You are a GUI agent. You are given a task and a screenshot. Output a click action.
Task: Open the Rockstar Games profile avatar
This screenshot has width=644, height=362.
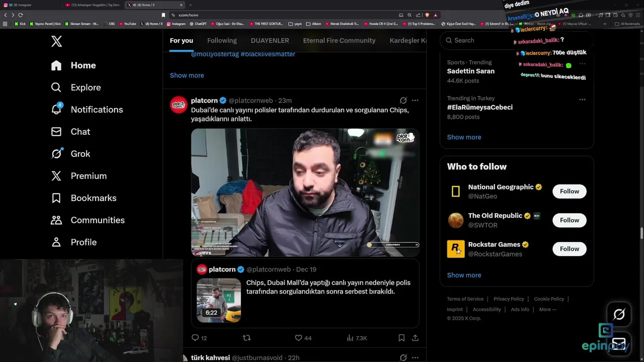(456, 249)
